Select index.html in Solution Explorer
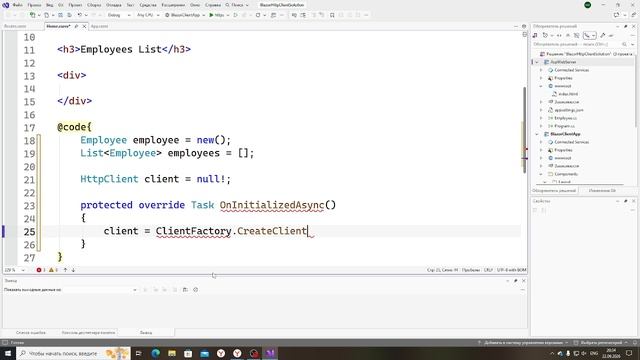Screen dimensions: 640x360 click(568, 94)
